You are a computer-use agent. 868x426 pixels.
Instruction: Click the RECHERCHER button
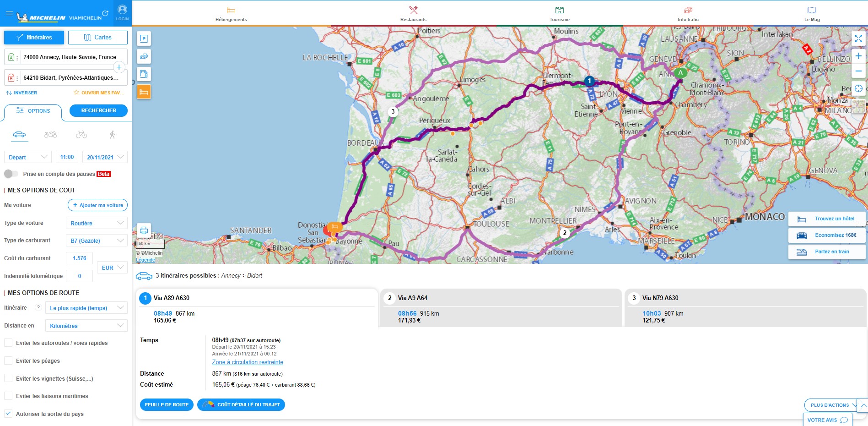pos(98,110)
